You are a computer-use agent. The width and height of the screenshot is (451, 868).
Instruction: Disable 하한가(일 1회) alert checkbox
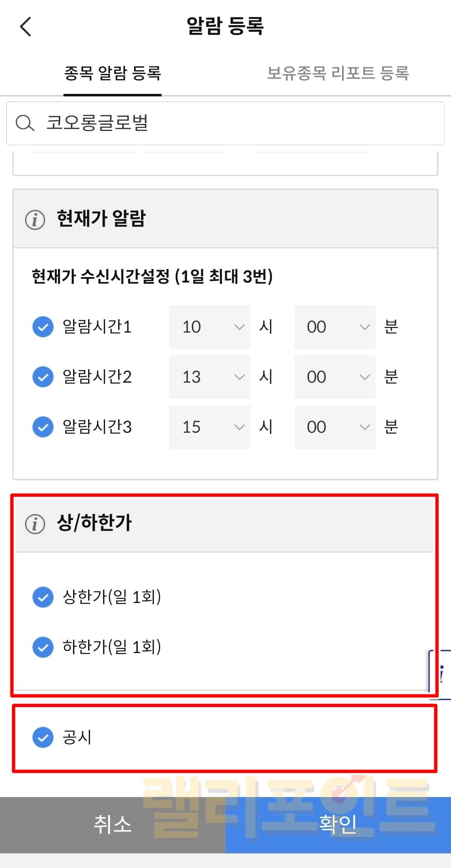(x=43, y=647)
